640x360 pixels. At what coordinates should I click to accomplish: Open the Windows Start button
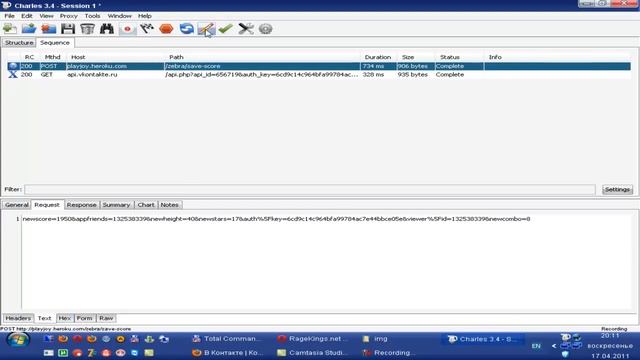[x=18, y=340]
